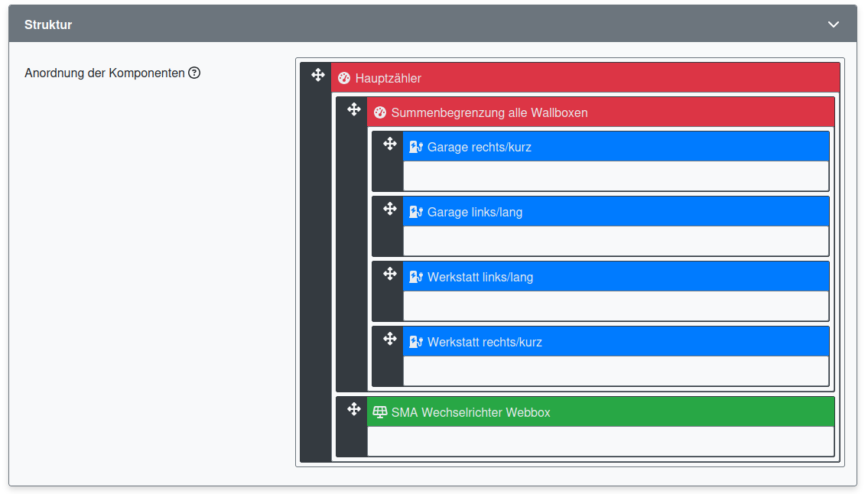Collapse the Struktur section with the chevron

(833, 24)
